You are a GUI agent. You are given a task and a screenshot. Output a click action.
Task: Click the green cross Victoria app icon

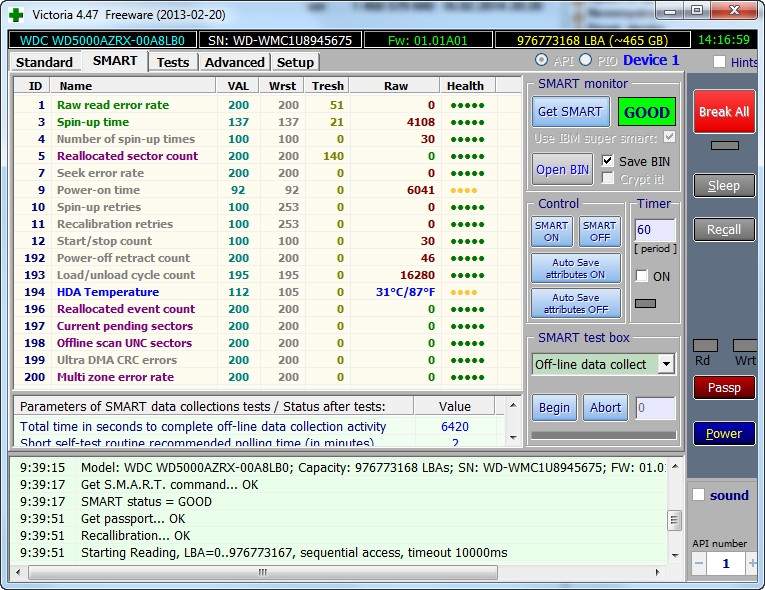16,13
